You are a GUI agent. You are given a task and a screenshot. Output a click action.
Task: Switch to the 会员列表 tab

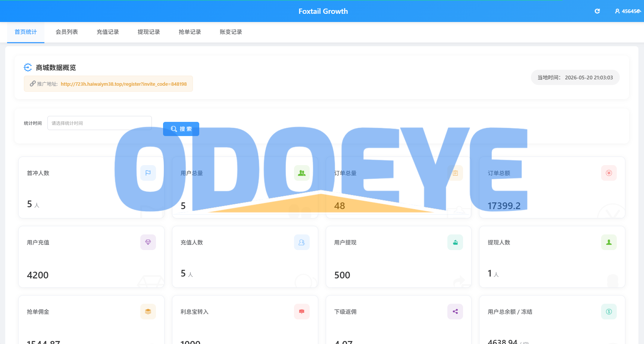(x=67, y=32)
